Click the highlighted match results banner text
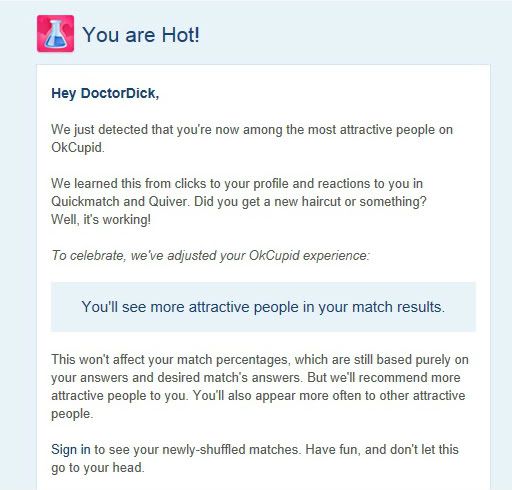Viewport: 512px width, 490px height. (x=263, y=307)
